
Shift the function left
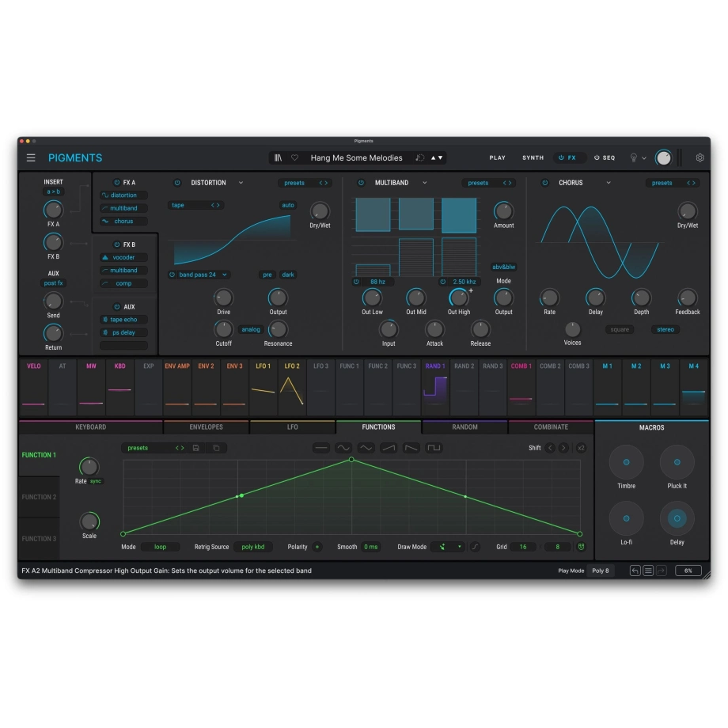[550, 448]
